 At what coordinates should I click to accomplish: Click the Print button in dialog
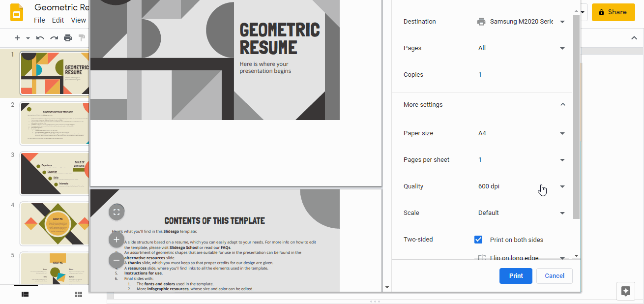click(x=516, y=276)
